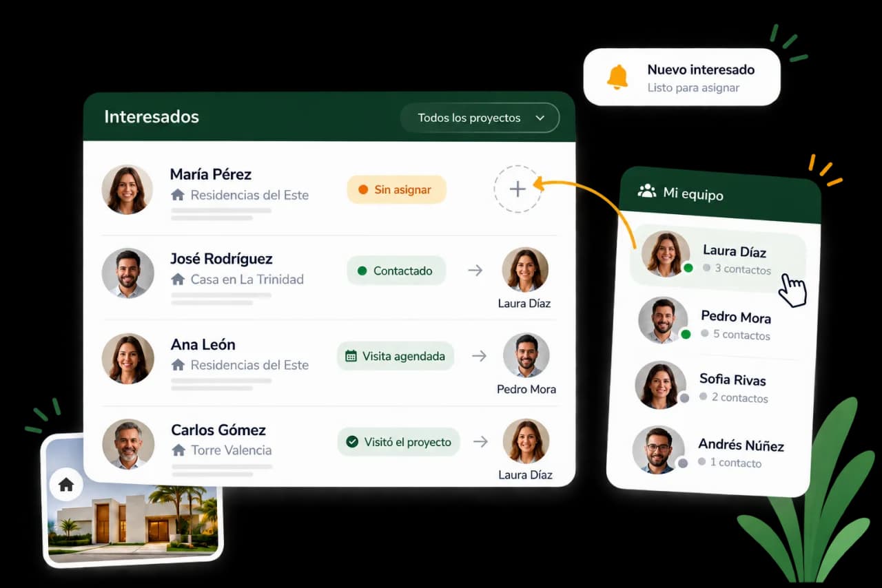Viewport: 882px width, 588px height.
Task: Click María Pérez's avatar photo
Action: (x=127, y=189)
